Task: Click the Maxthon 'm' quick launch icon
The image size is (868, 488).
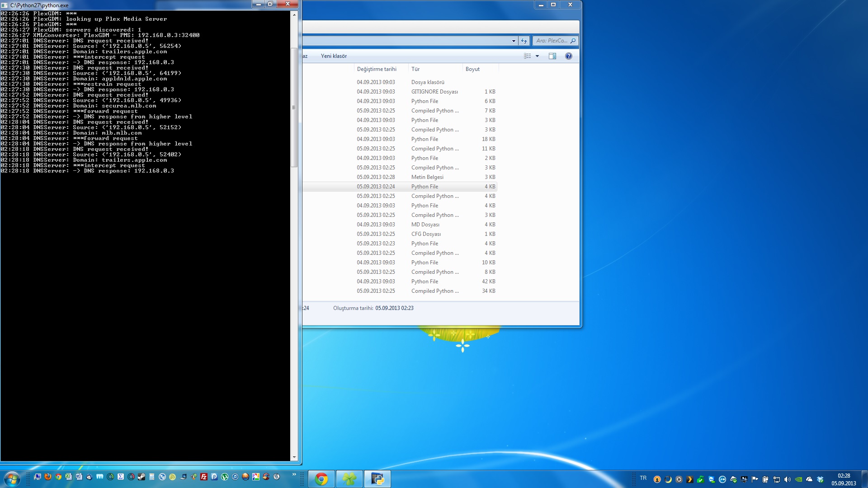Action: (100, 477)
